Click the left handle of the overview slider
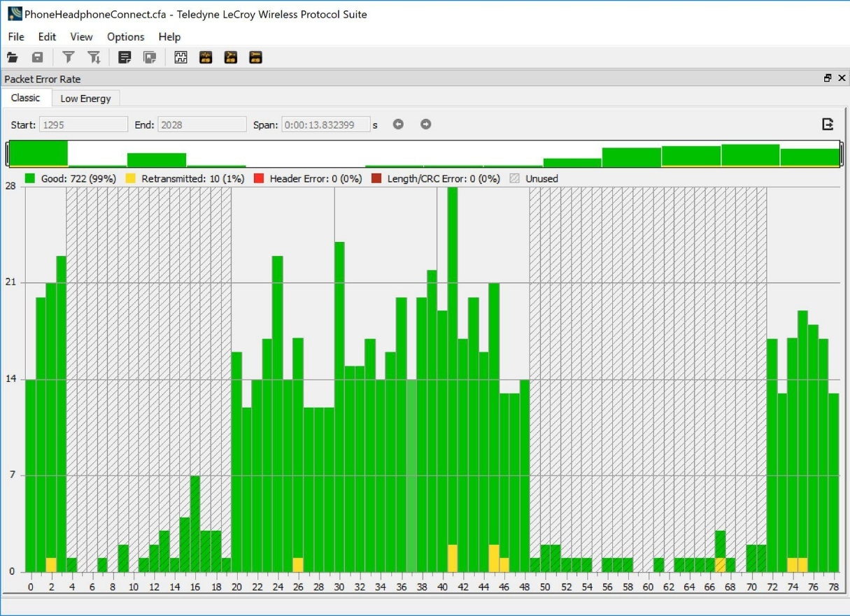 [x=7, y=154]
